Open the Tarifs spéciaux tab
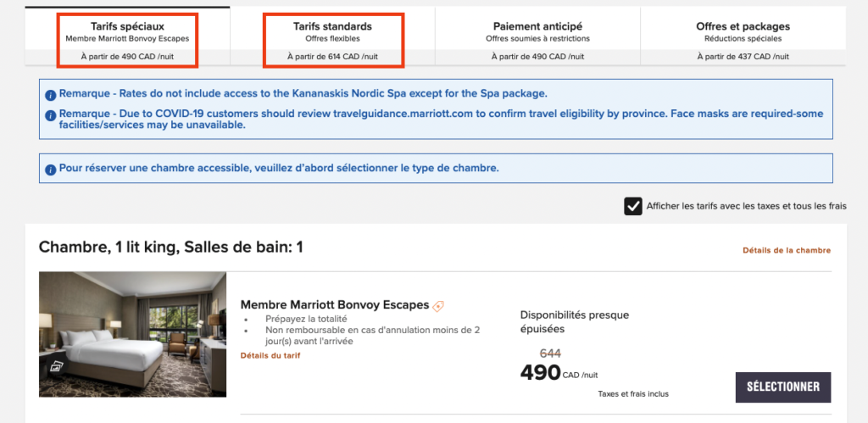The image size is (868, 423). click(x=127, y=38)
